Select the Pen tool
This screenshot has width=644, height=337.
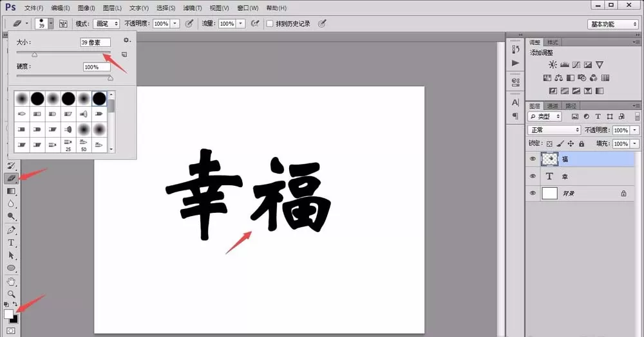[11, 230]
